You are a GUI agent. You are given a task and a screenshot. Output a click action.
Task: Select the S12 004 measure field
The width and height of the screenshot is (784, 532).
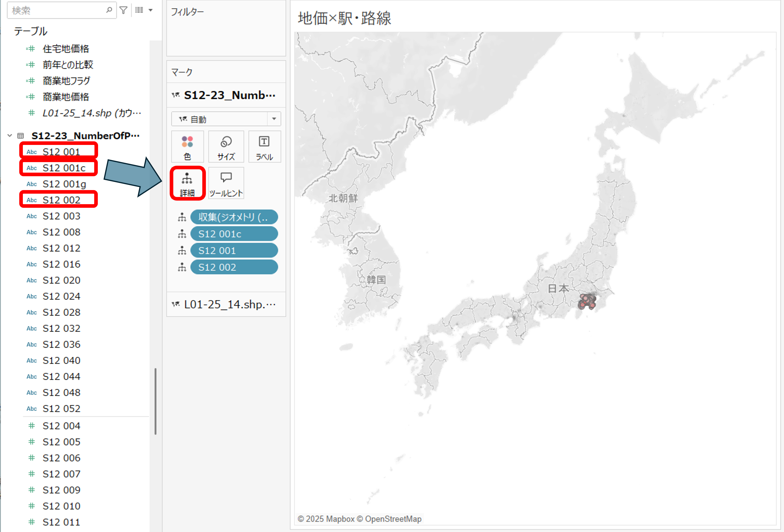pos(61,426)
